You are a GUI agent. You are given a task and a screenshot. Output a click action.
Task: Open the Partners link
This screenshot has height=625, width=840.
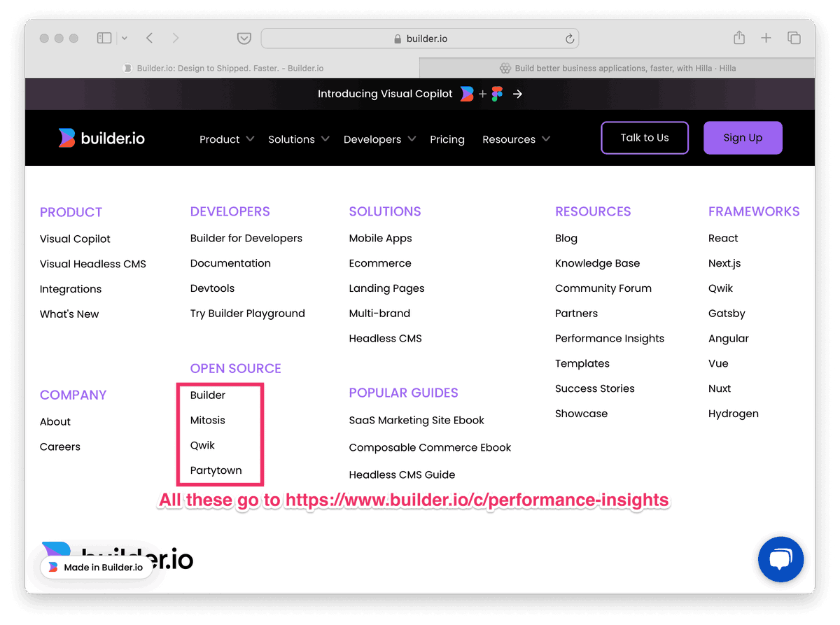pyautogui.click(x=576, y=314)
